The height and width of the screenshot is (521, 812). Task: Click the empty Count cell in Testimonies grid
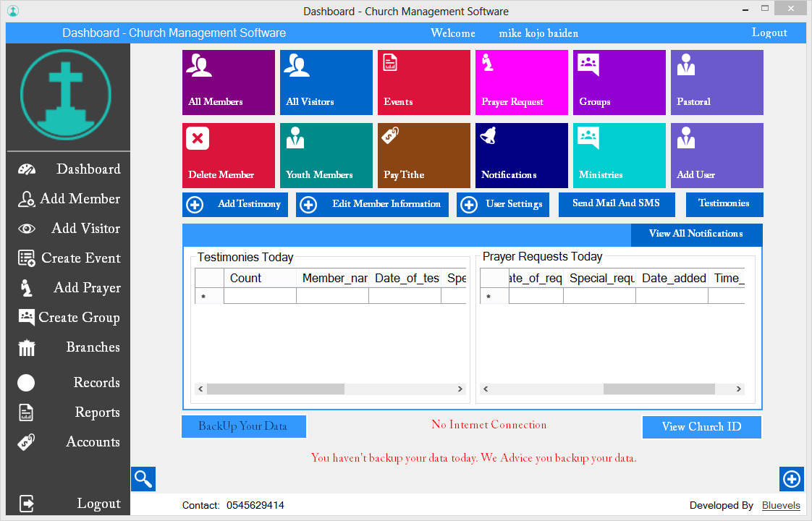[x=260, y=296]
